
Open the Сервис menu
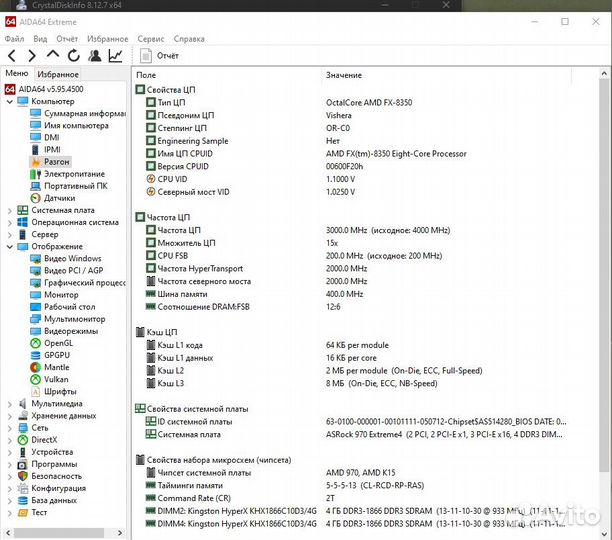(151, 39)
